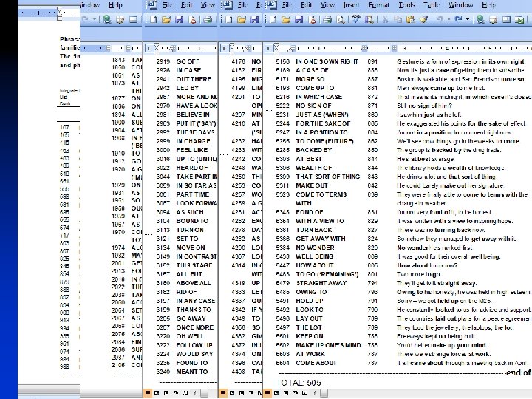Expand Redo dropdown arrow in leftmost window
Screen dimensions: 532x399
pyautogui.click(x=95, y=20)
